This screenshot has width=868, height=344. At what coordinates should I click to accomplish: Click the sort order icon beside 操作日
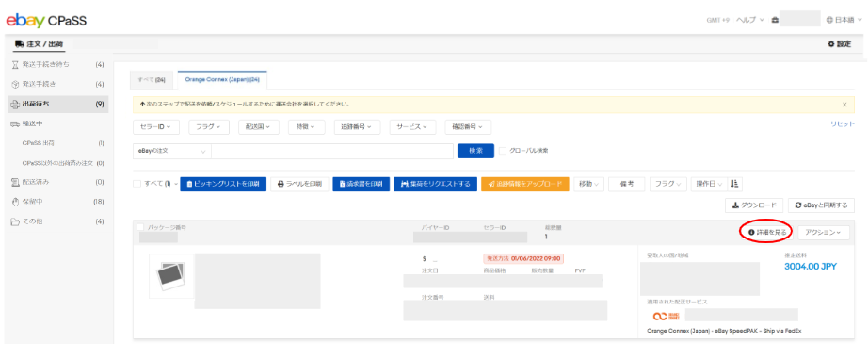click(x=735, y=184)
